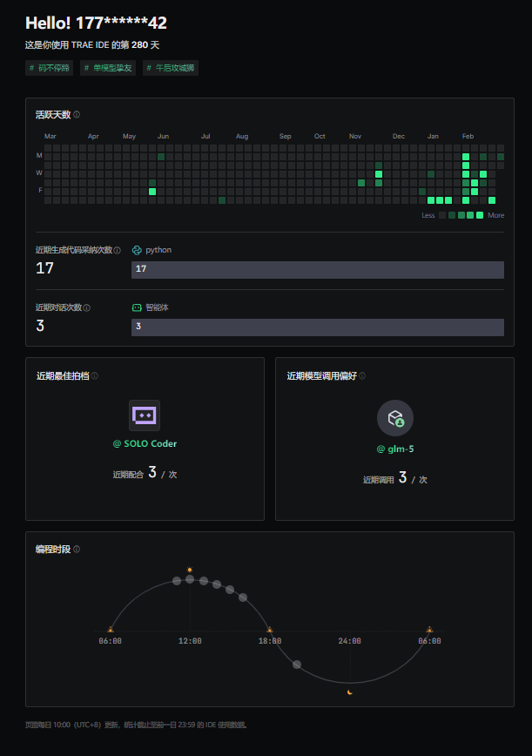Click the info icon beside 近期模型调用偏好
532x756 pixels.
pyautogui.click(x=362, y=376)
